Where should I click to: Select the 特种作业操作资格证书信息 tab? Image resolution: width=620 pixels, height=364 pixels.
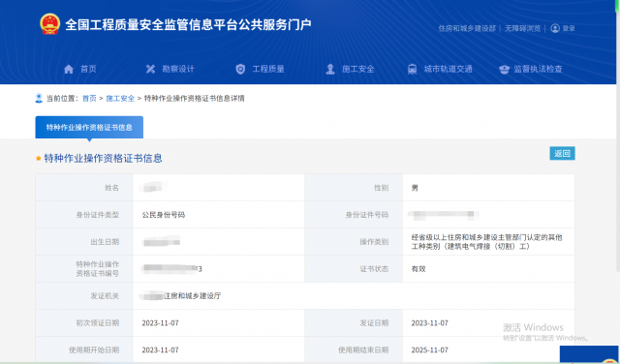tap(89, 127)
